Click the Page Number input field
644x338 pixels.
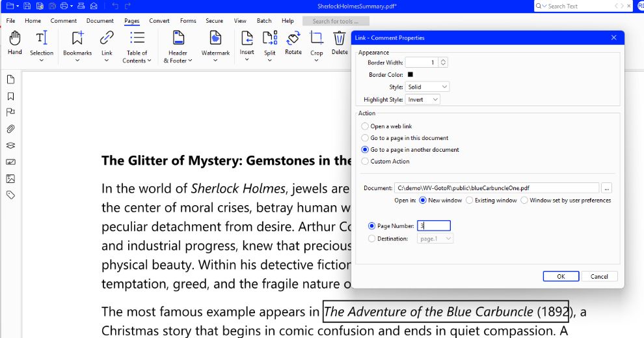pyautogui.click(x=434, y=226)
